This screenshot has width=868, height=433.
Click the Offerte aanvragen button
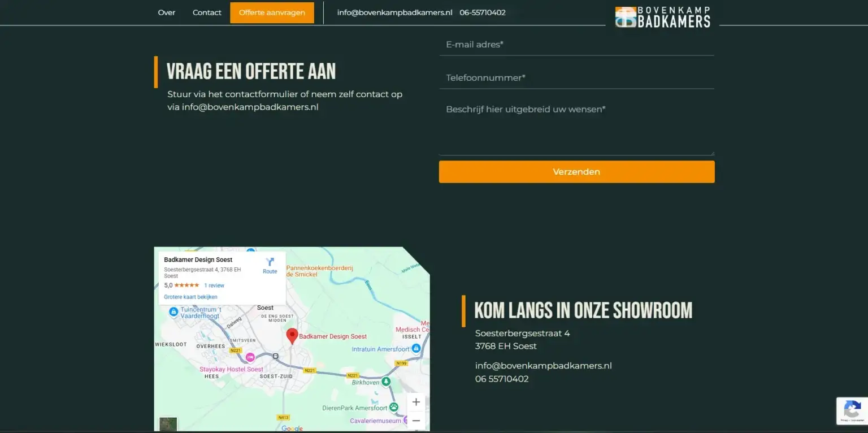pyautogui.click(x=272, y=12)
